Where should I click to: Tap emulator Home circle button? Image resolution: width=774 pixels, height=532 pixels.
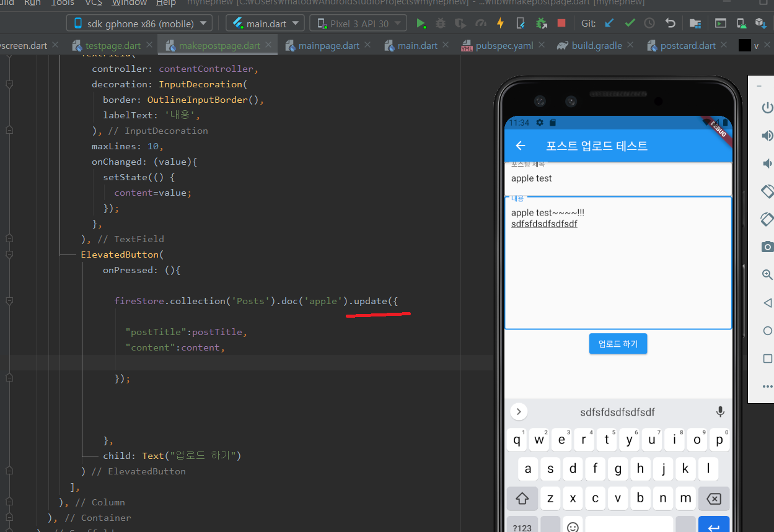click(767, 331)
